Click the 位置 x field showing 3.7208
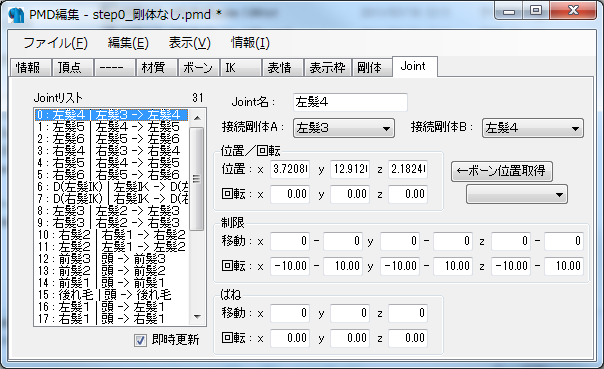 pyautogui.click(x=290, y=169)
